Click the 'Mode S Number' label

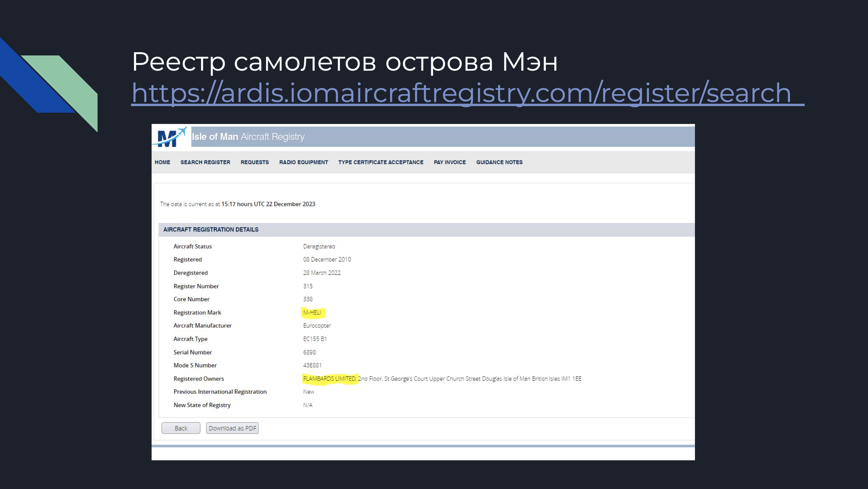pos(195,365)
